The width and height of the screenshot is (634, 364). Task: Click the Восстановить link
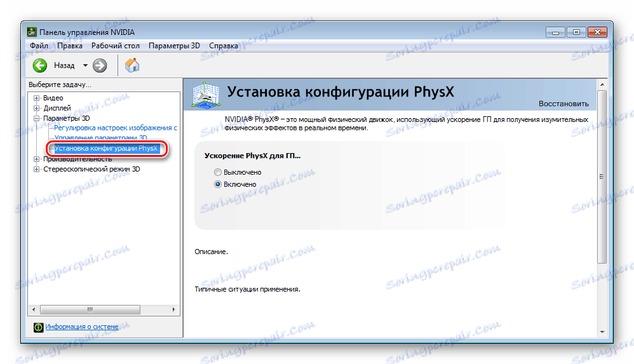tap(563, 104)
